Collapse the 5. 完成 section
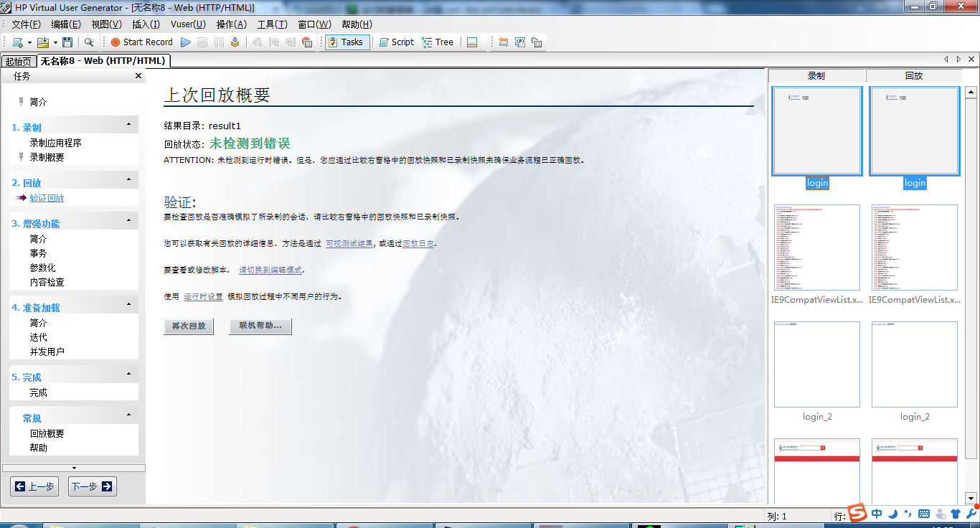 [128, 374]
